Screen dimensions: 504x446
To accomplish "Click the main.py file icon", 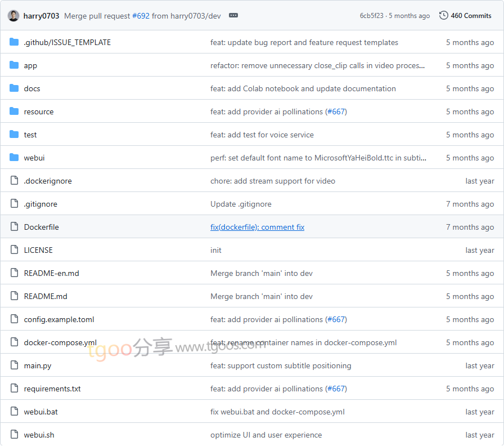I will (14, 365).
